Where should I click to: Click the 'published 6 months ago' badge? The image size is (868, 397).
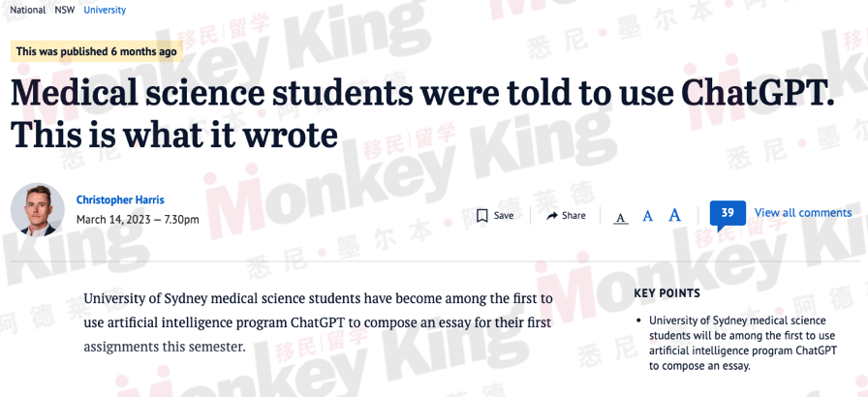(96, 51)
